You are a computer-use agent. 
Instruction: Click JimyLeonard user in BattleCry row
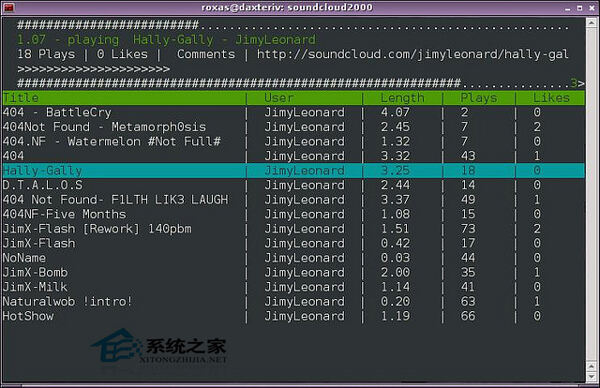tap(304, 112)
